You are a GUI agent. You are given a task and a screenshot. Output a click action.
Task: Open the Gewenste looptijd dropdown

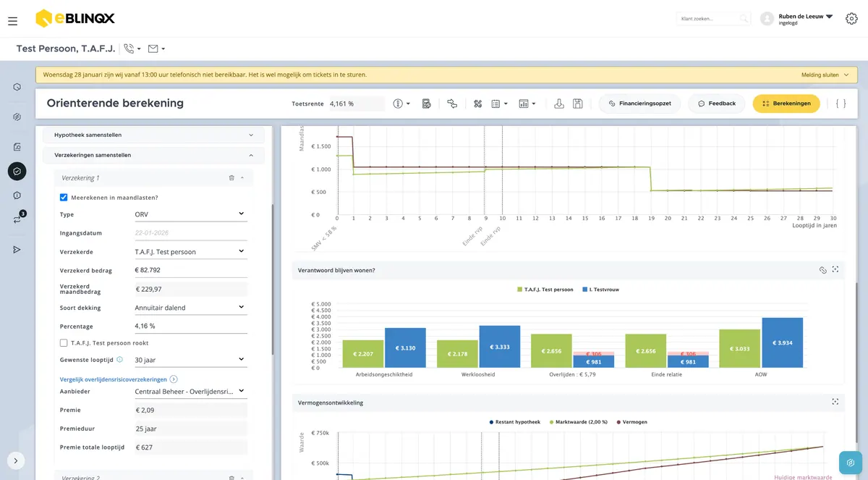click(191, 360)
